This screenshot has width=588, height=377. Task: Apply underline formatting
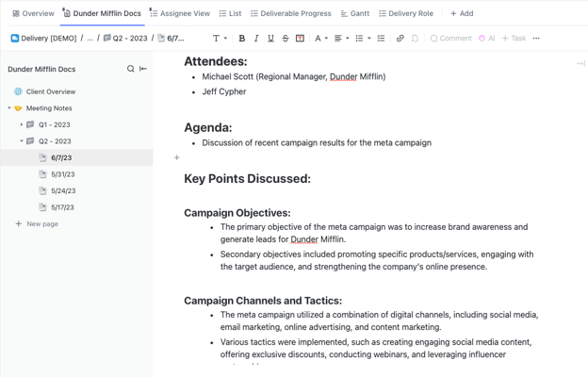(270, 39)
